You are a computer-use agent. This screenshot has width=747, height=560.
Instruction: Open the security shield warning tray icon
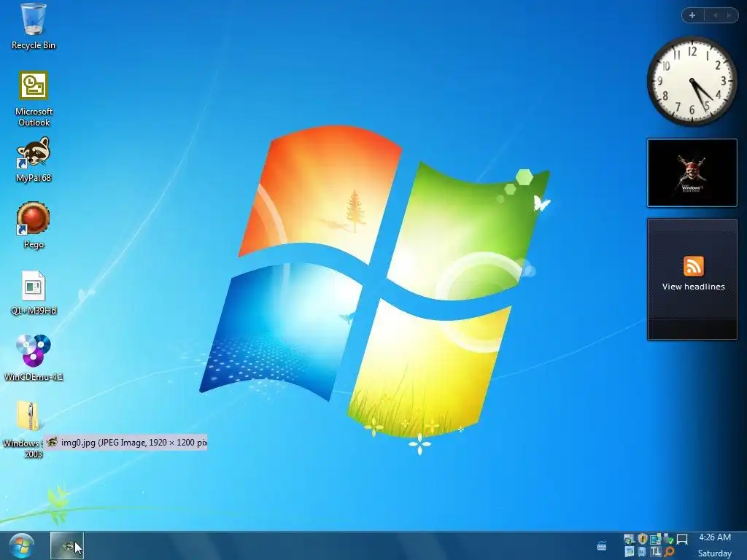click(643, 539)
